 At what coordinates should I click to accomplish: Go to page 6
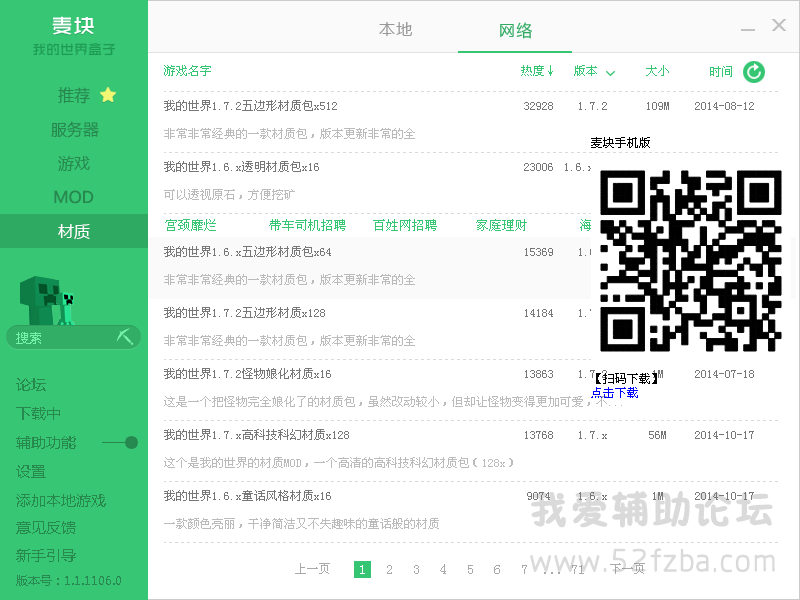[497, 569]
